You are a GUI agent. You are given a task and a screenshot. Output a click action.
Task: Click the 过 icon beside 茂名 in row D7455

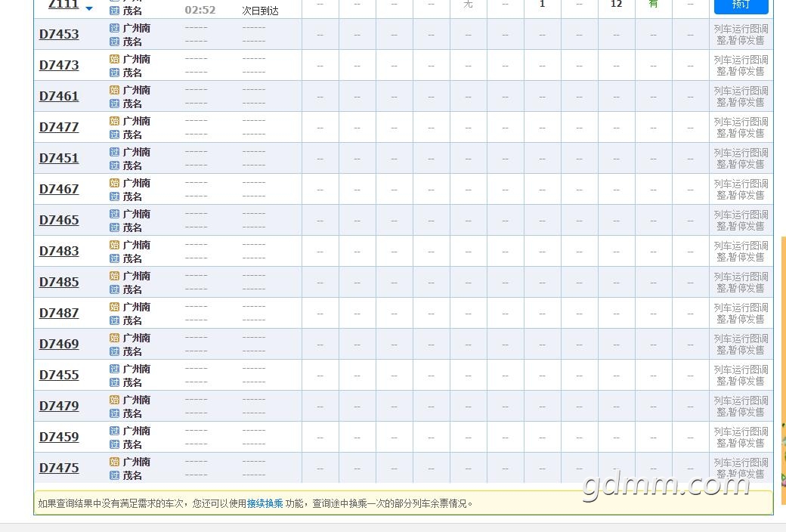pyautogui.click(x=114, y=382)
